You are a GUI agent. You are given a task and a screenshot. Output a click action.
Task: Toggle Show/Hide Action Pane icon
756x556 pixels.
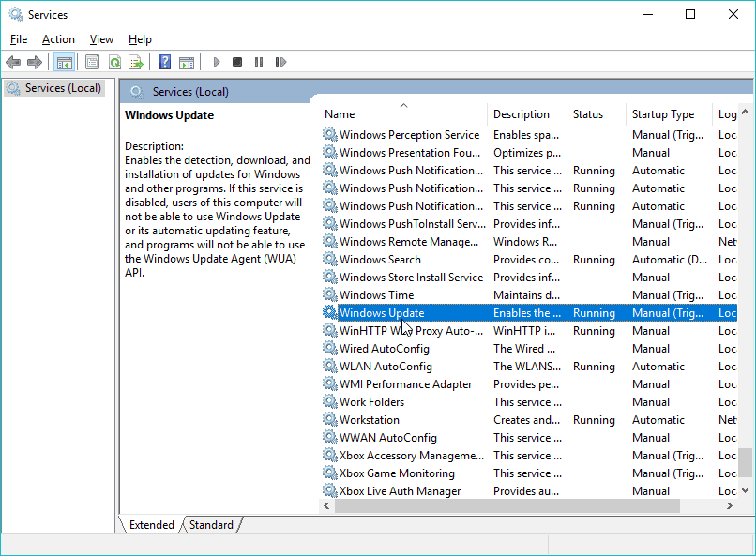click(x=187, y=62)
